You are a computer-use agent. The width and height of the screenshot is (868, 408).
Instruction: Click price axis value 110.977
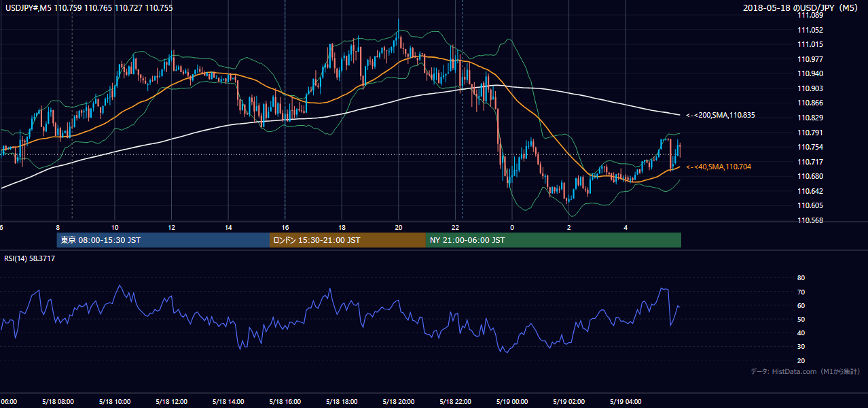[811, 59]
